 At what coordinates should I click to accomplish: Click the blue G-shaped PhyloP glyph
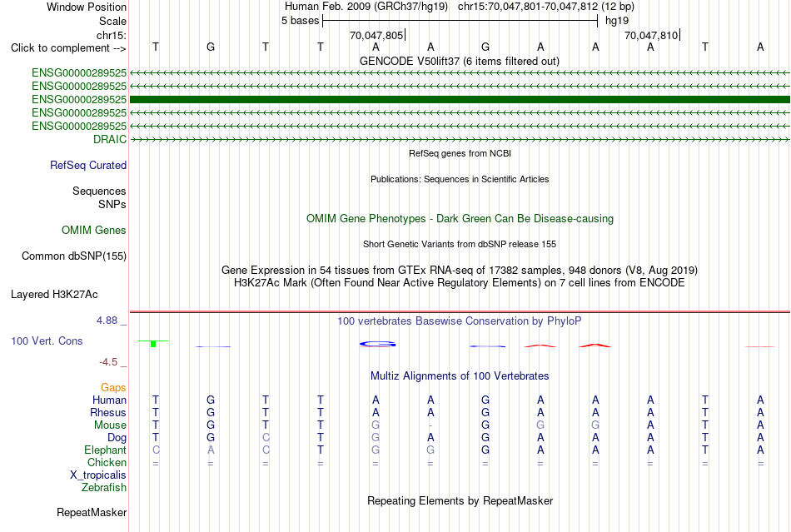coord(377,345)
